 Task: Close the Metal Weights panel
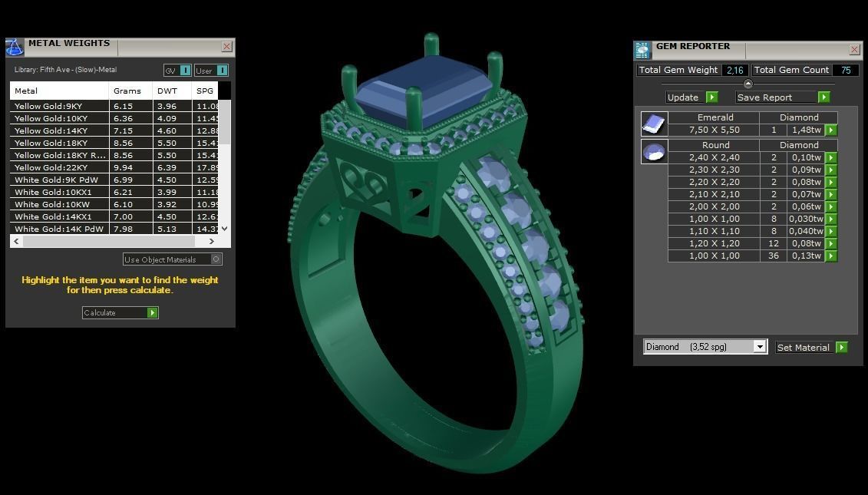[x=227, y=47]
